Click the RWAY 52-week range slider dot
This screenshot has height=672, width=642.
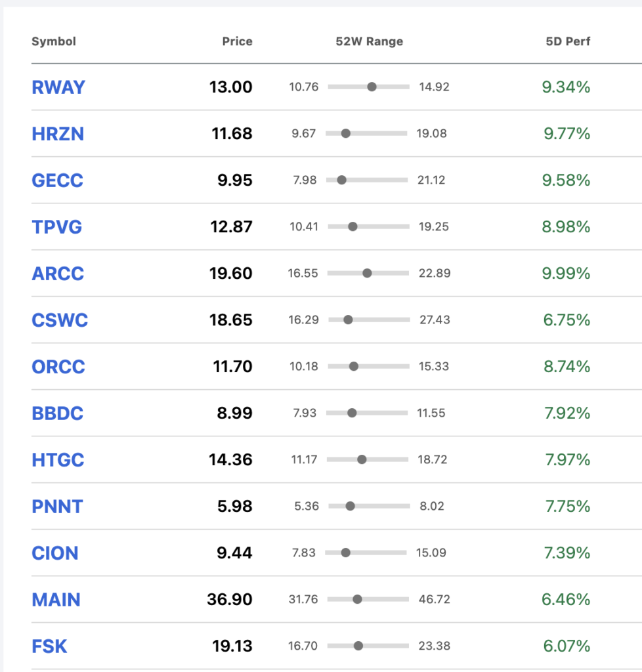(x=372, y=87)
